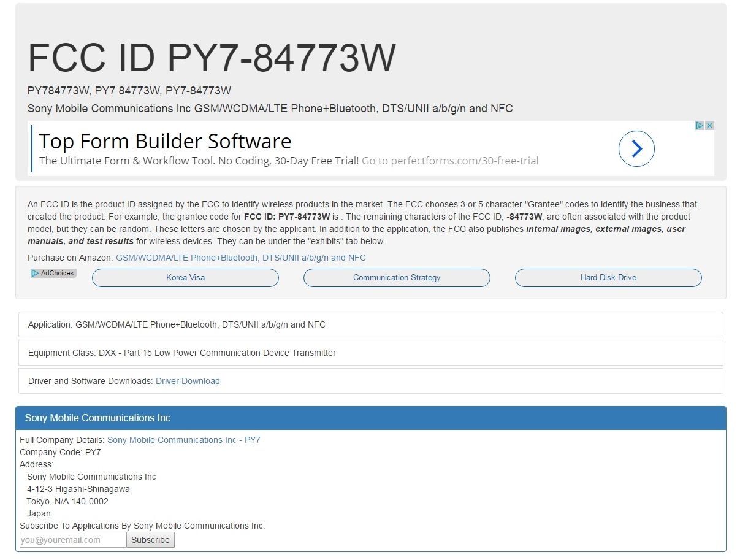The image size is (740, 560).
Task: Open the Hard Disk Drive ad link
Action: (x=608, y=277)
